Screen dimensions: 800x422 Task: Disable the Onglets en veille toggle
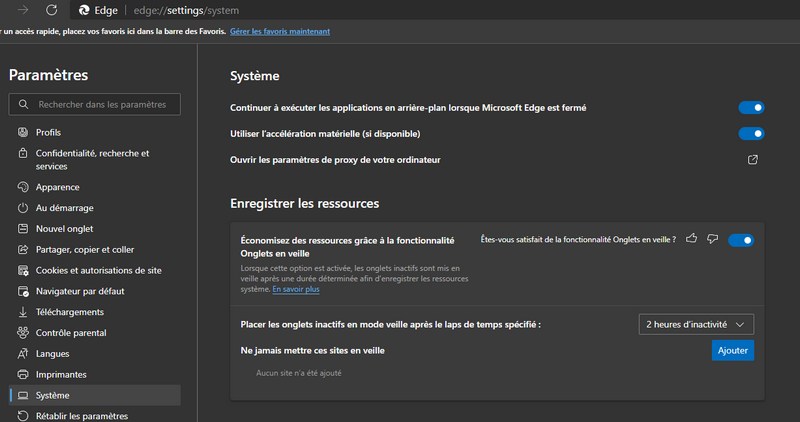tap(741, 240)
